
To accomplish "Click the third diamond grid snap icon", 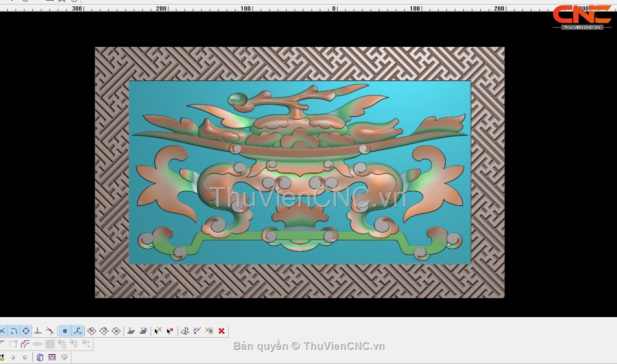I will click(116, 331).
